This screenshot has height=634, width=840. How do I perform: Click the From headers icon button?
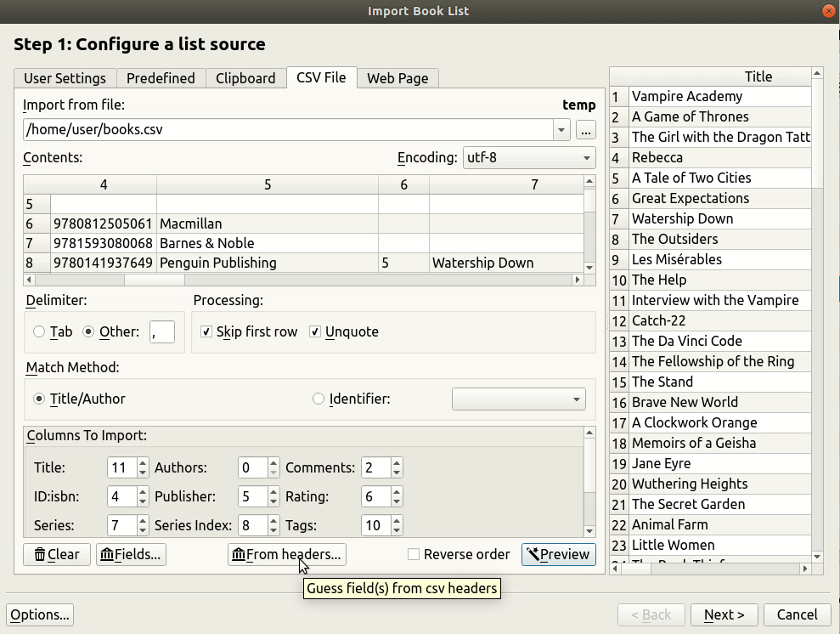tap(239, 555)
